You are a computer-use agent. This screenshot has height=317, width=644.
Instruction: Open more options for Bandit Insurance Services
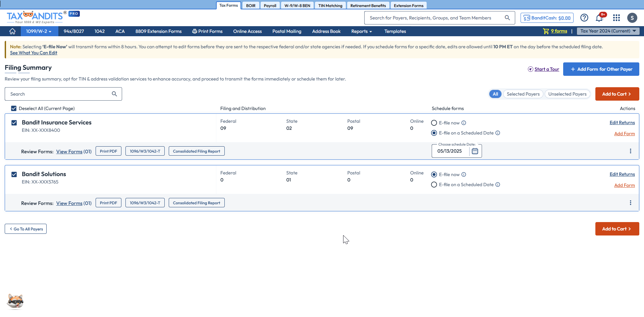click(631, 151)
